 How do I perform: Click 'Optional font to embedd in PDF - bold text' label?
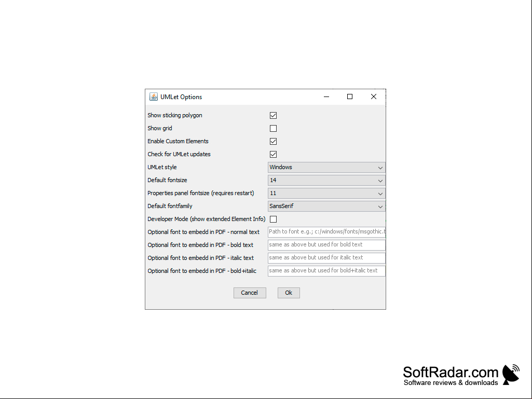coord(200,245)
